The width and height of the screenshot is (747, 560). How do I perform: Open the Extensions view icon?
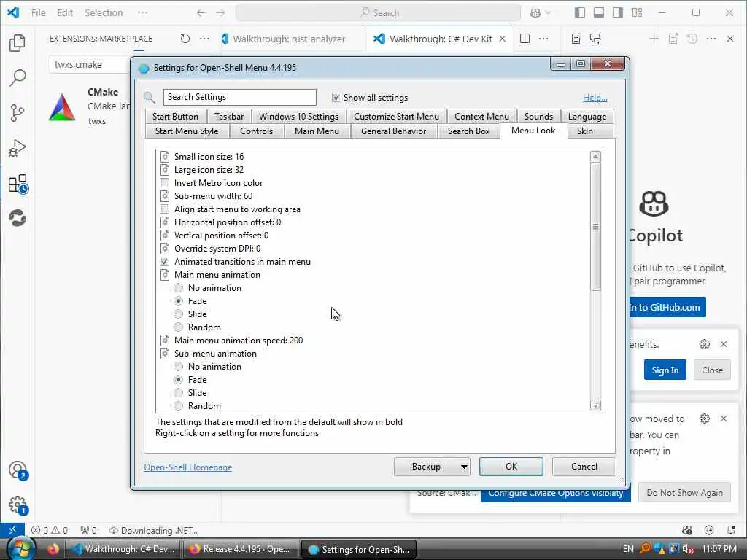(18, 183)
